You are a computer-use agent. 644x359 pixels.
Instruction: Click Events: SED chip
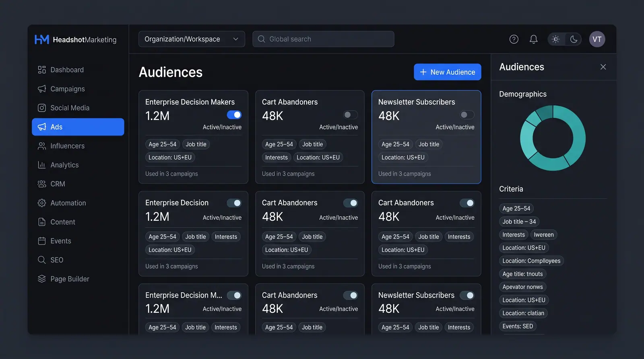point(518,326)
